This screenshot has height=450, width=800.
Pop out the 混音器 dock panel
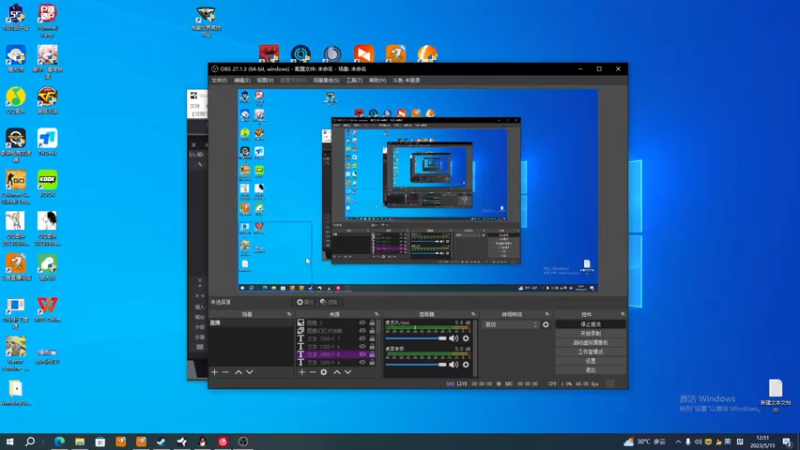(x=473, y=314)
